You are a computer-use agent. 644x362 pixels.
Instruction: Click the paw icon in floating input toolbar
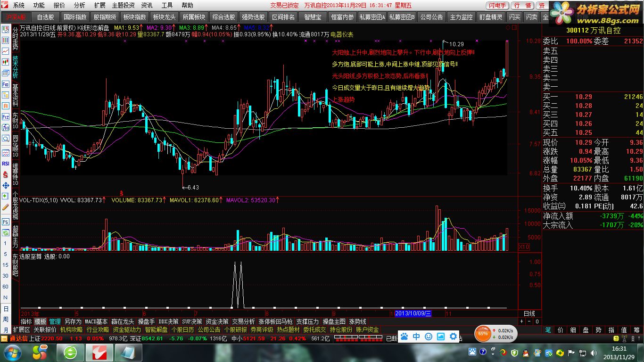(404, 337)
